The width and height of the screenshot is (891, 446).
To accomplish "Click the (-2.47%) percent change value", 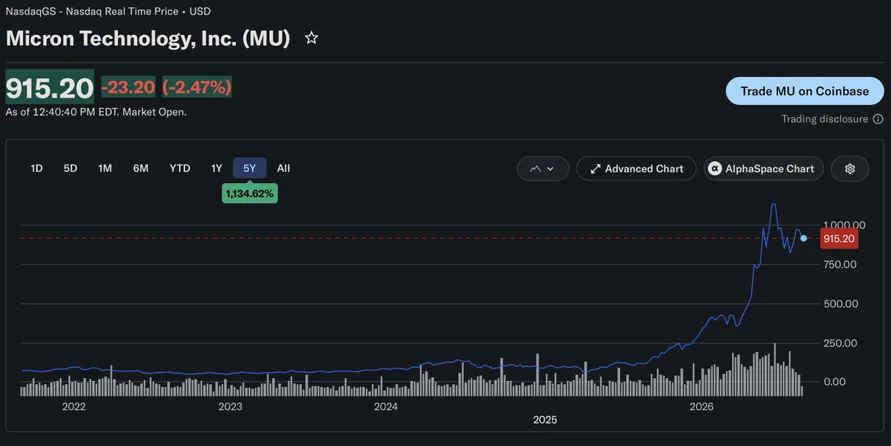I will click(197, 87).
